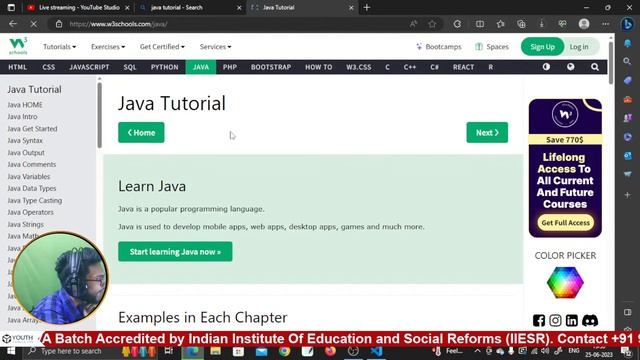This screenshot has width=640, height=360.
Task: Open the Collections icon in the toolbar
Action: (521, 24)
